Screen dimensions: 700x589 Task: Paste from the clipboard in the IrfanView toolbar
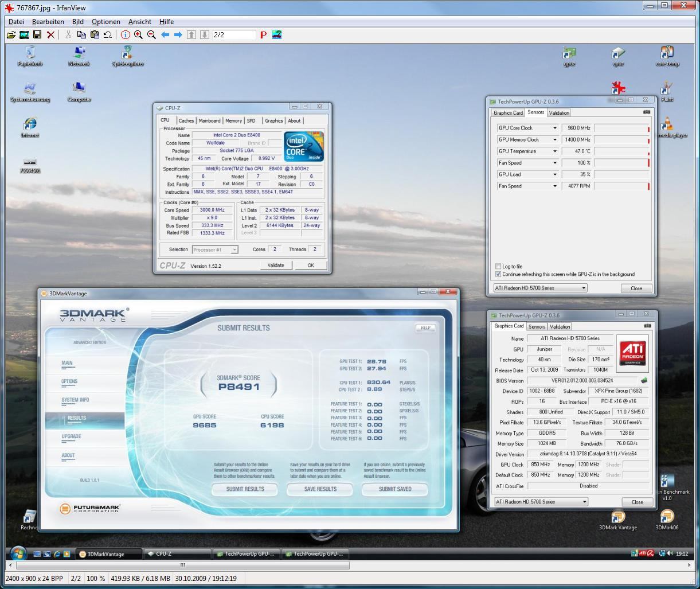coord(95,35)
